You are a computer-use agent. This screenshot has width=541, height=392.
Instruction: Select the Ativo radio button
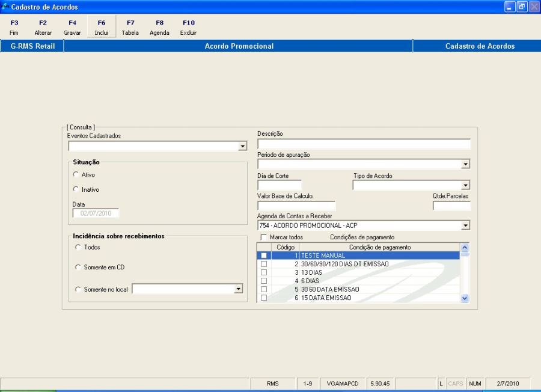coord(76,174)
